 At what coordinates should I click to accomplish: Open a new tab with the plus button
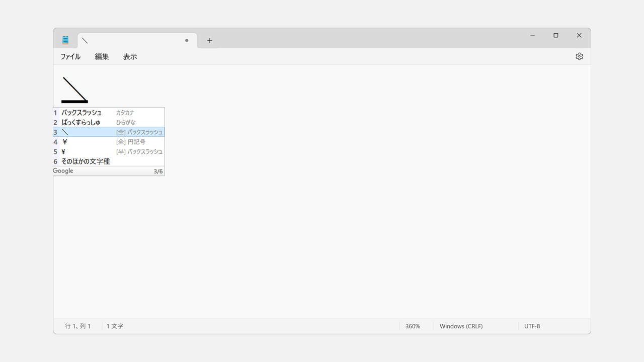tap(210, 41)
